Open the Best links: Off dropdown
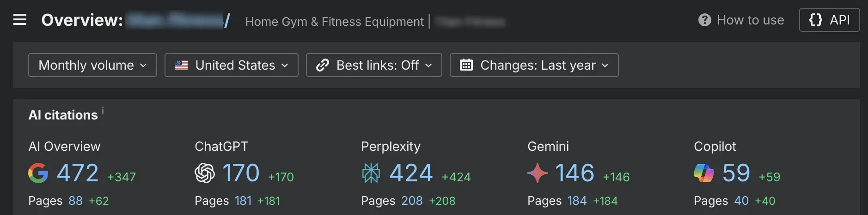Image resolution: width=868 pixels, height=215 pixels. [x=374, y=65]
